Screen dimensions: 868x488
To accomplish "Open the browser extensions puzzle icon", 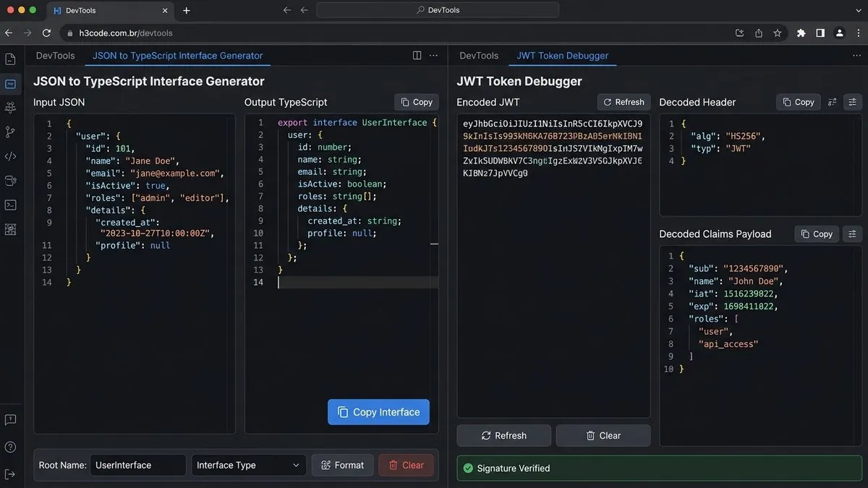I will [x=801, y=33].
